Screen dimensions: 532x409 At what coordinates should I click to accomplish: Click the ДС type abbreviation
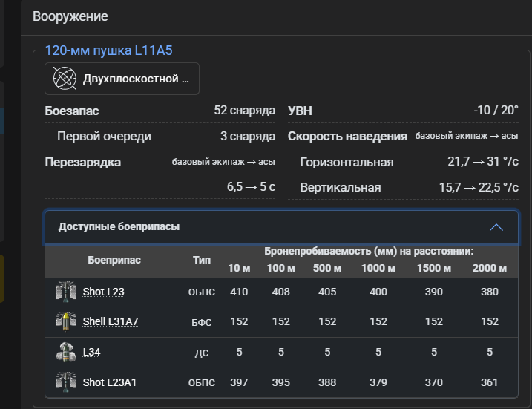(201, 353)
